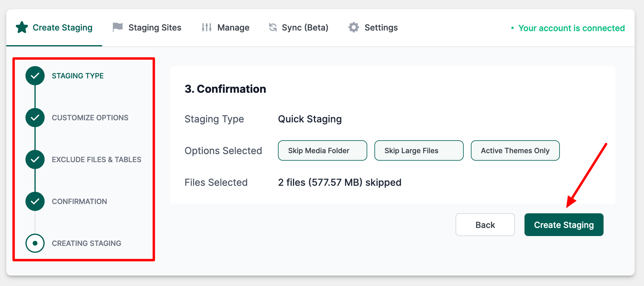The width and height of the screenshot is (644, 286).
Task: Click the sync arrows icon
Action: (273, 28)
